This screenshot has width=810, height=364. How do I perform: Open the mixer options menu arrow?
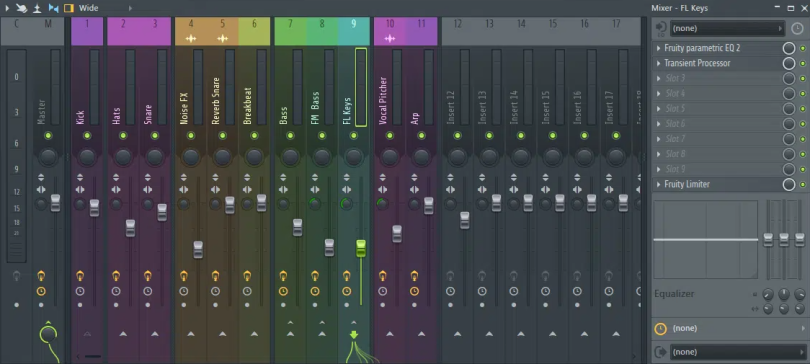pos(7,8)
